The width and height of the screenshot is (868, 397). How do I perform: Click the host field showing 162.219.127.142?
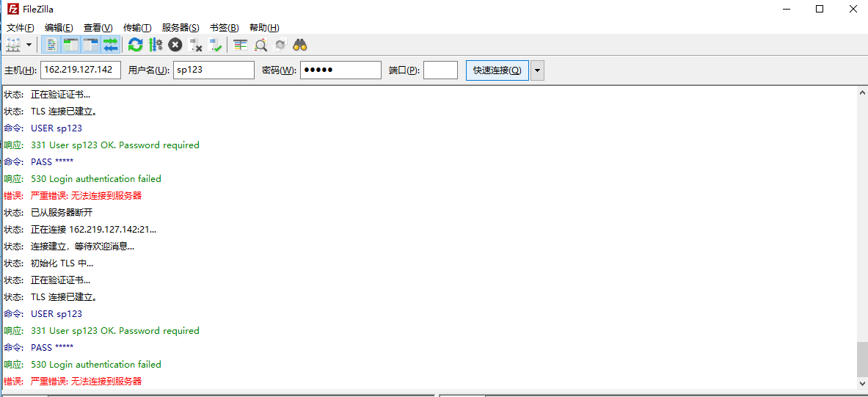point(80,70)
